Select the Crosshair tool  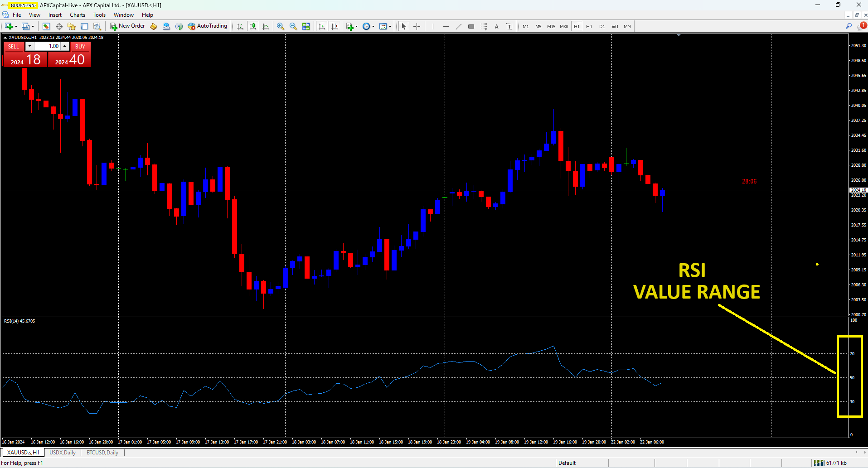(417, 26)
